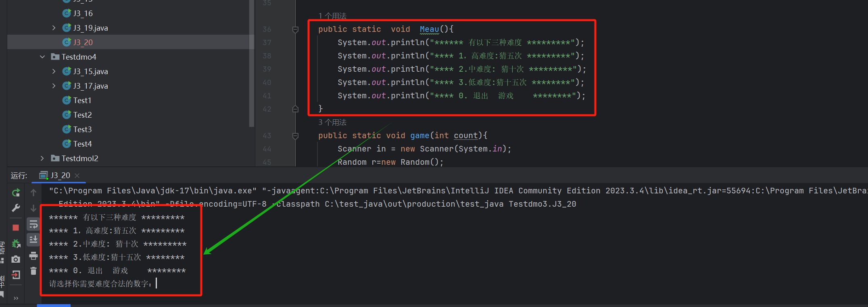Open Test3 class

[x=82, y=129]
